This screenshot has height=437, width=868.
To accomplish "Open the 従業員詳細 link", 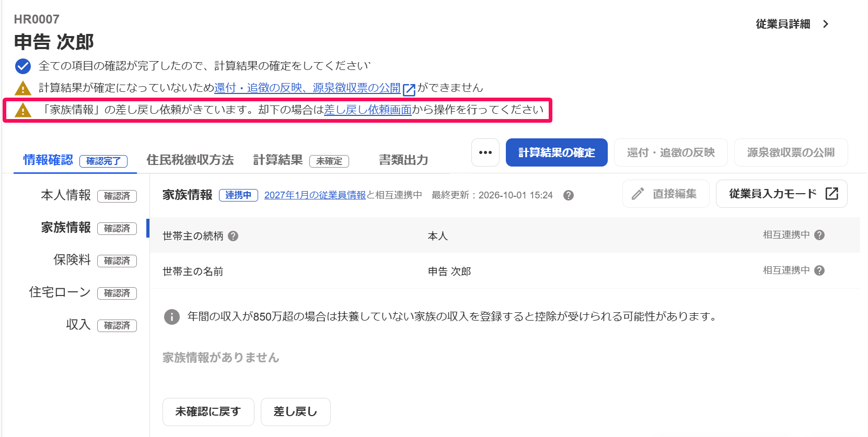I will pyautogui.click(x=783, y=24).
